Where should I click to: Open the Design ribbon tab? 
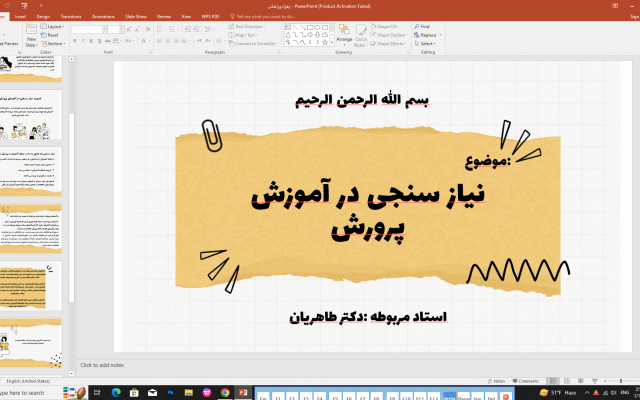43,17
